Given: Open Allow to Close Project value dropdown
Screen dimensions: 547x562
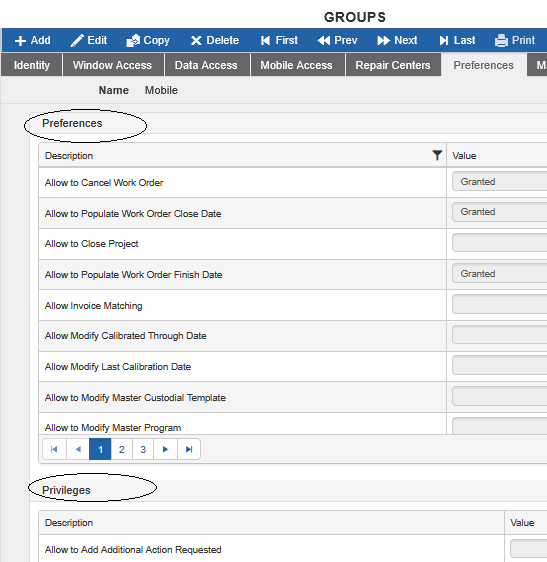Looking at the screenshot, I should [x=499, y=243].
